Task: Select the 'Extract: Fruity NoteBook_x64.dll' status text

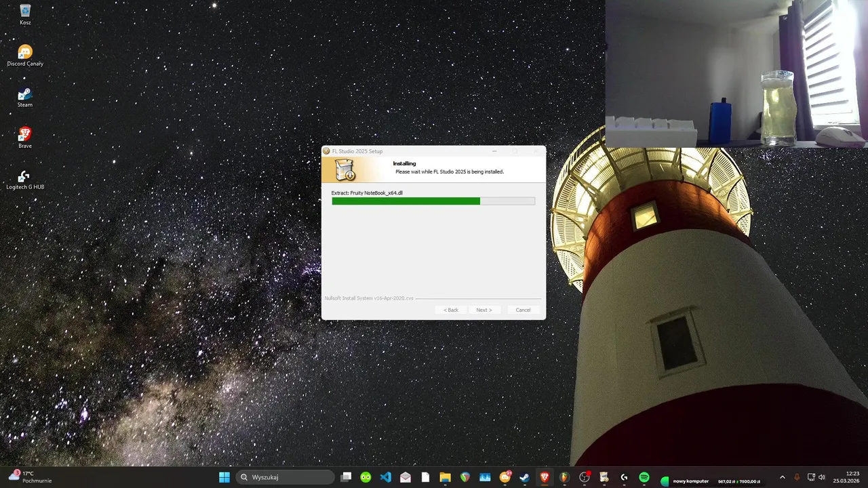Action: [x=367, y=193]
